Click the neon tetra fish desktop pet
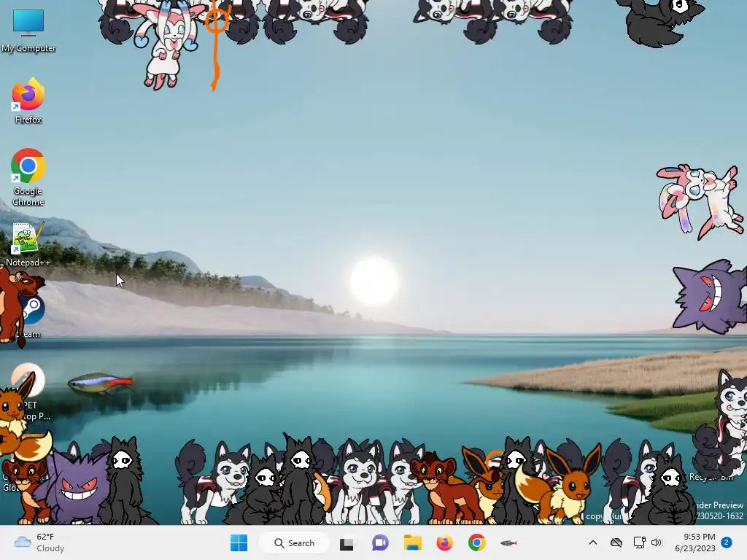Screen dimensions: 747x560 pyautogui.click(x=100, y=383)
